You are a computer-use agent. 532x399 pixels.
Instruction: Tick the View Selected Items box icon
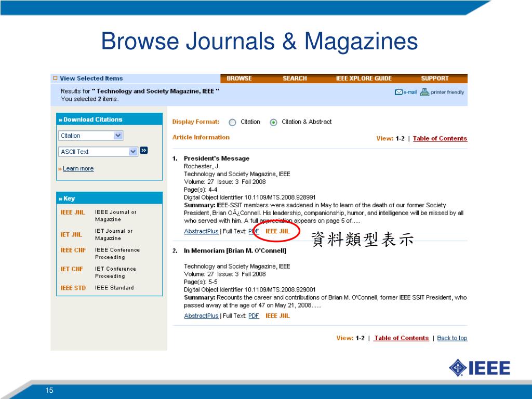click(55, 78)
